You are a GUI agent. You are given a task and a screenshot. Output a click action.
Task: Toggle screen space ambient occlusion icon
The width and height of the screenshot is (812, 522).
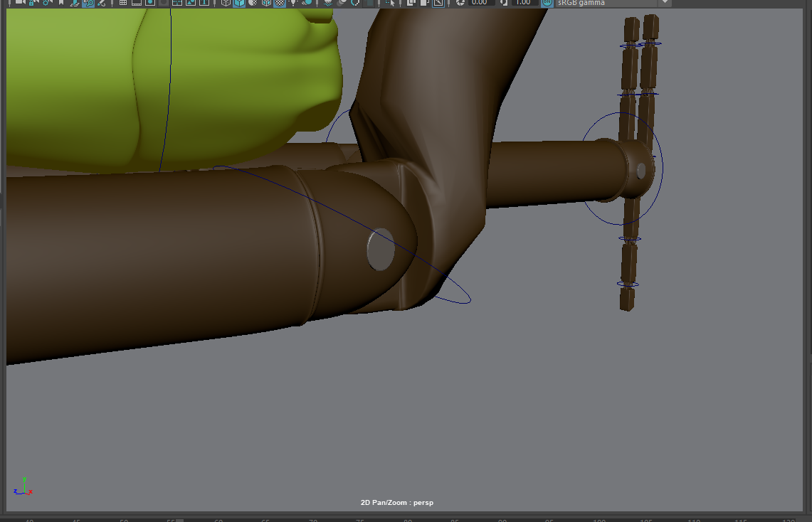point(328,3)
